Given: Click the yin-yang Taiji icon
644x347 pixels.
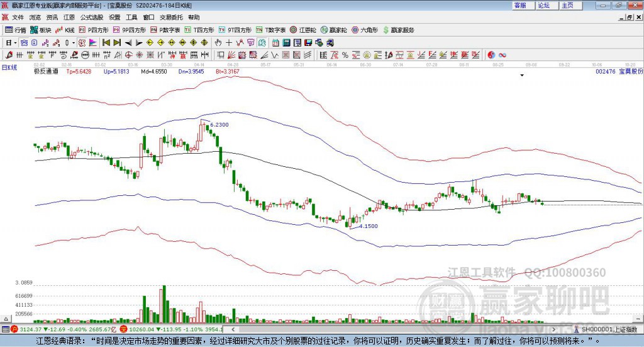Looking at the screenshot, I should (x=491, y=55).
